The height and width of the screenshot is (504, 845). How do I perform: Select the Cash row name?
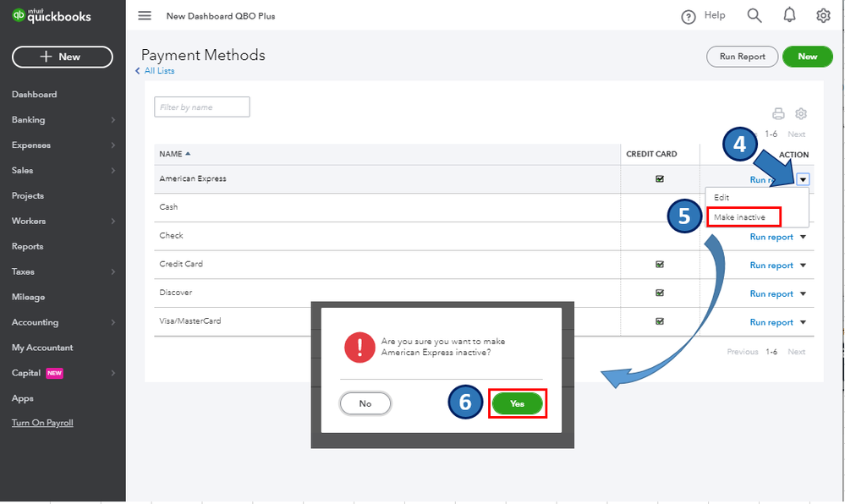pos(168,207)
